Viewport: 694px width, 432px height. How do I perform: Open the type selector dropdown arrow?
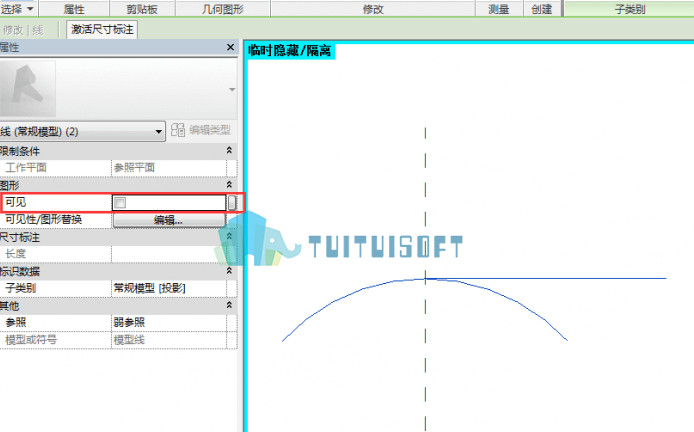coord(232,89)
